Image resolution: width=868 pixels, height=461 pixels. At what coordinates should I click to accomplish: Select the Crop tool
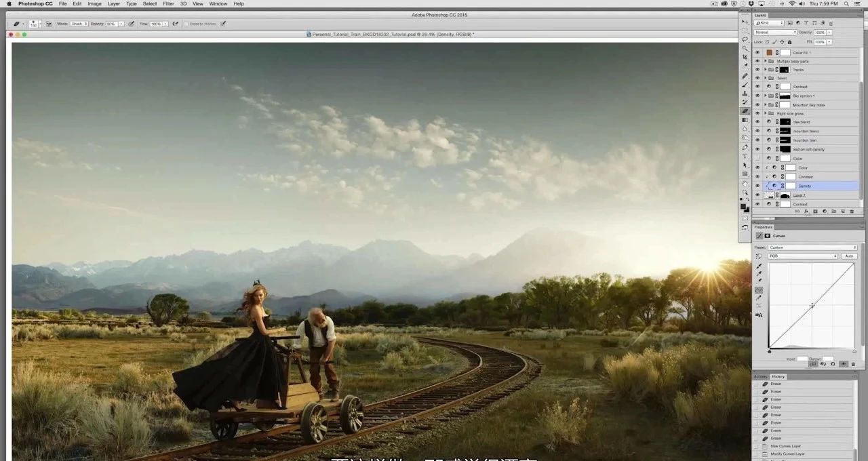746,58
